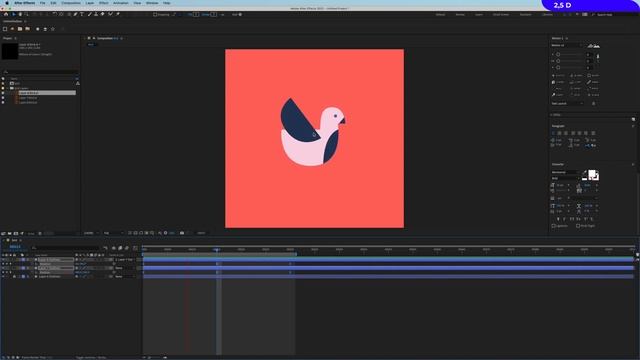Open the font family dropdown
The image size is (640, 360).
tap(565, 172)
